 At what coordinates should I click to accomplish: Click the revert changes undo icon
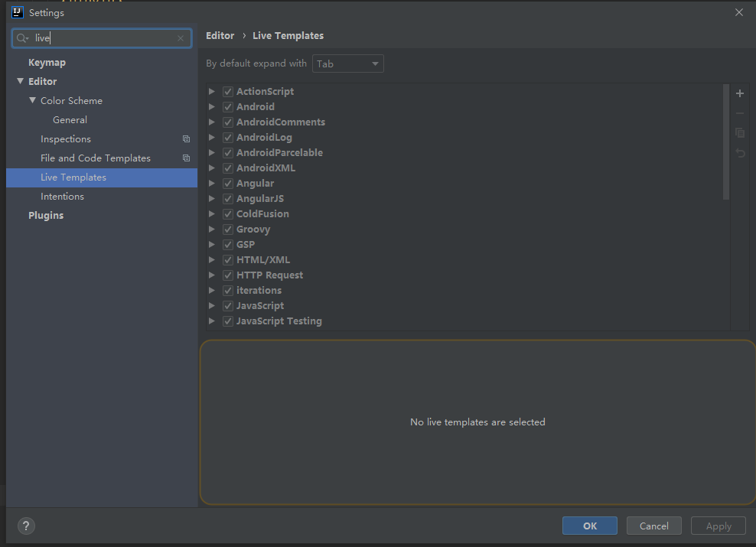(x=740, y=153)
